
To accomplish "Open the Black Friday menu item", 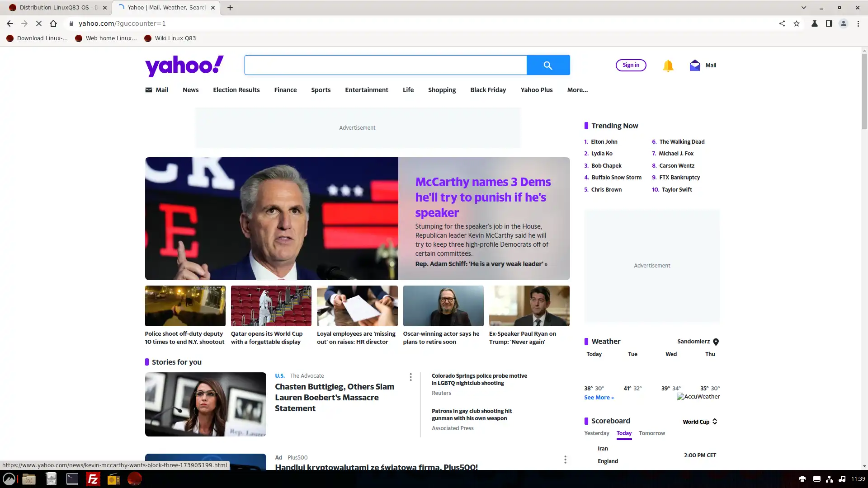I will (489, 90).
